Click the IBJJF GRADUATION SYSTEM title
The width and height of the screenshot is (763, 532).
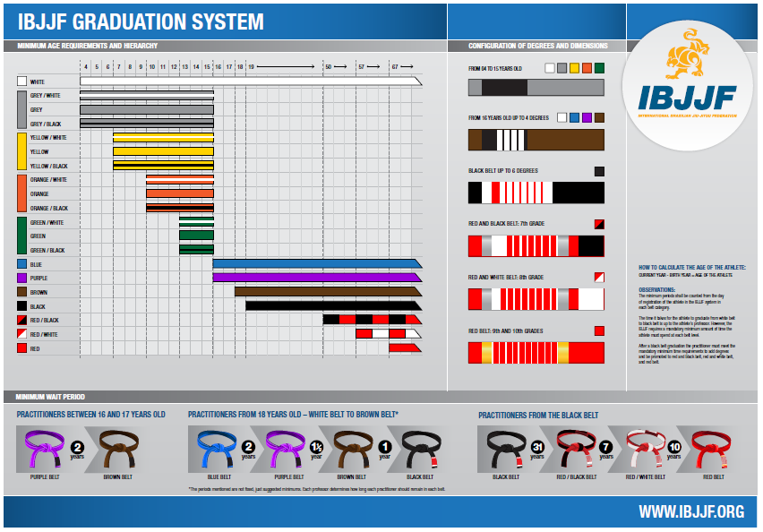pyautogui.click(x=141, y=21)
